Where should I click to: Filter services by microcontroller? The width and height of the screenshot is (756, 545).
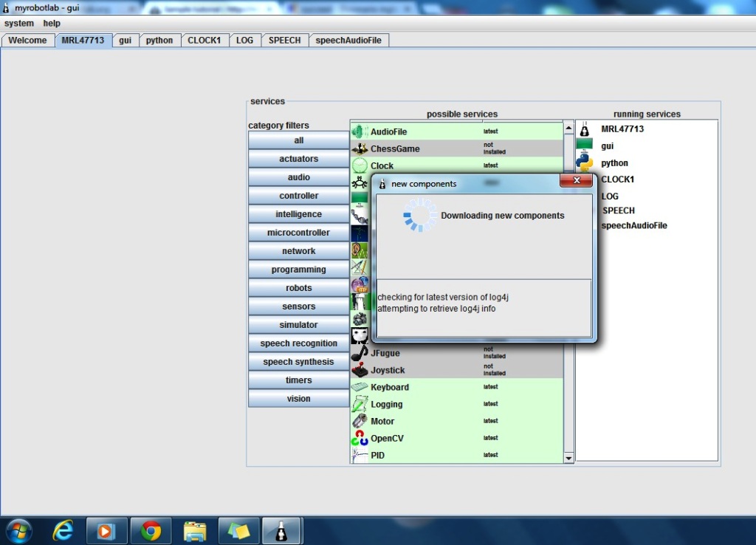(x=298, y=233)
